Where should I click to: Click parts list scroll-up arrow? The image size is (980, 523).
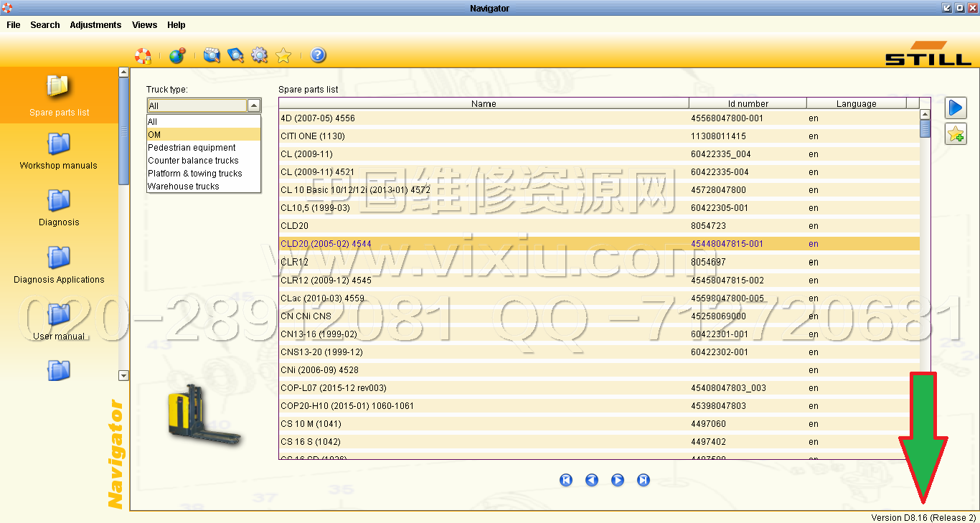(925, 114)
